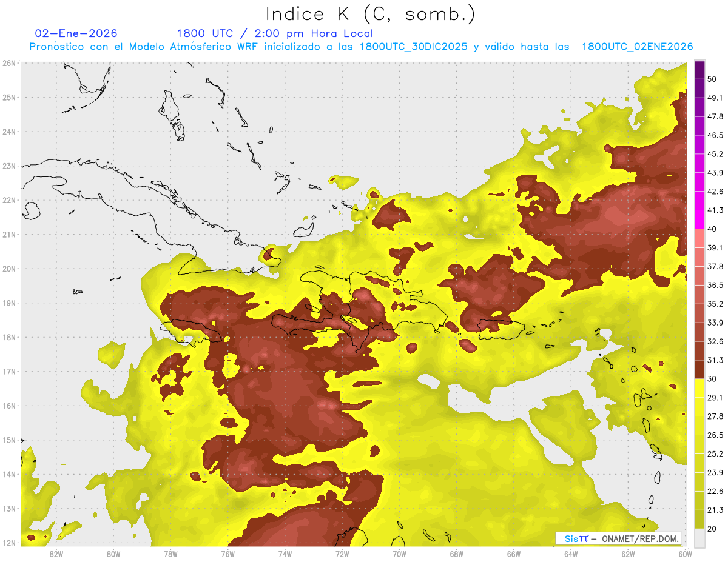Click the longitude label '70W'

pyautogui.click(x=399, y=554)
